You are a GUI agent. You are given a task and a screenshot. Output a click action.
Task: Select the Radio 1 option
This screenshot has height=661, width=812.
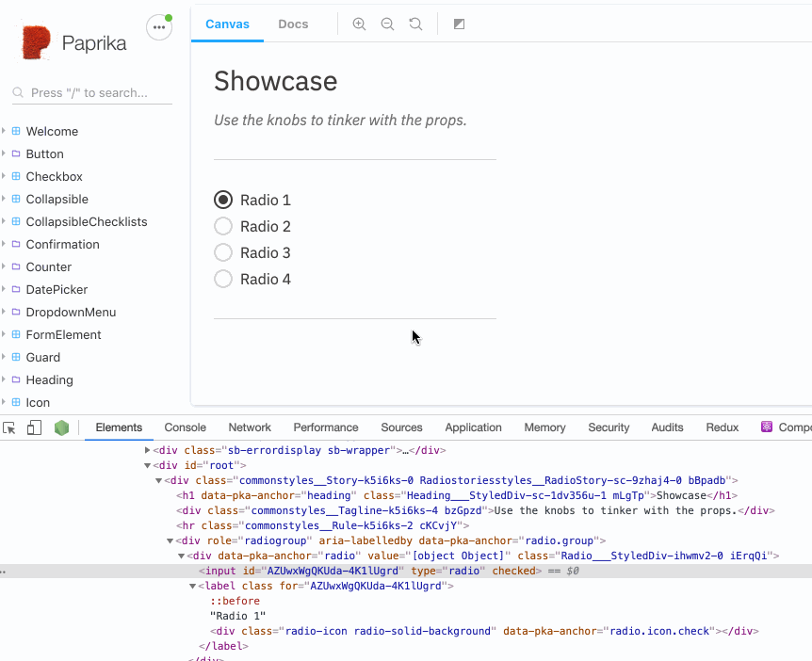(x=223, y=200)
